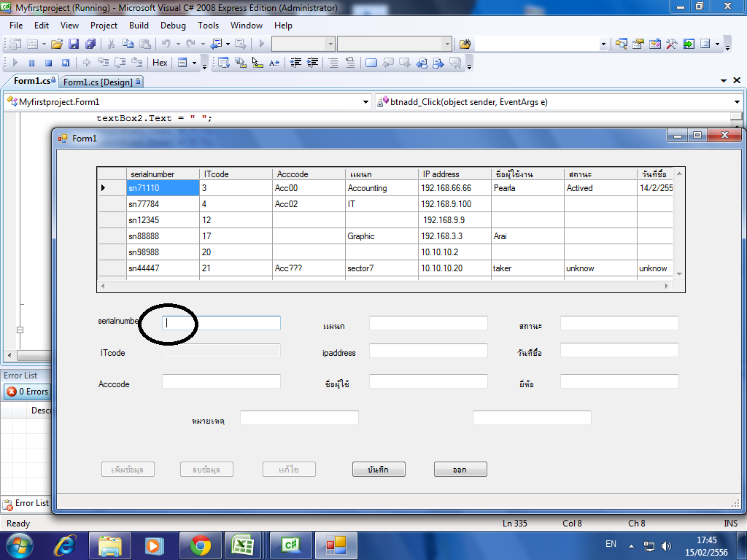Select the 192.168.66.66 cell

coord(455,188)
